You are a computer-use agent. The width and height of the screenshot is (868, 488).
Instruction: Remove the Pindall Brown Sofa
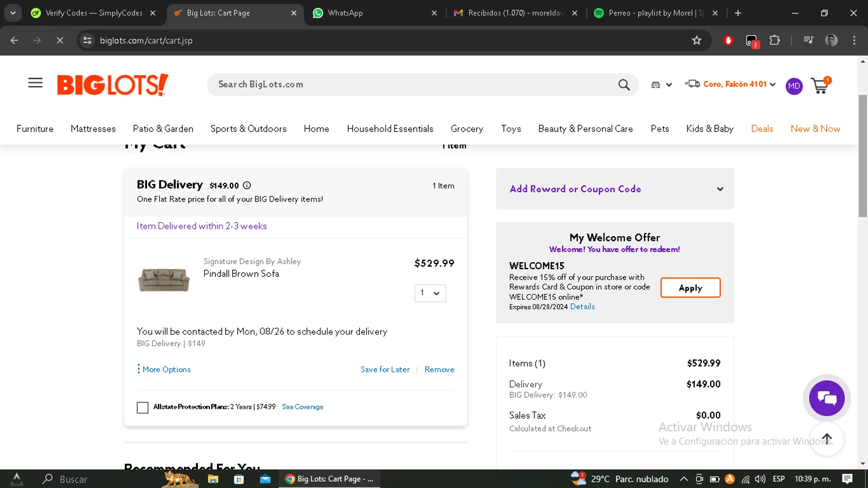(x=439, y=369)
